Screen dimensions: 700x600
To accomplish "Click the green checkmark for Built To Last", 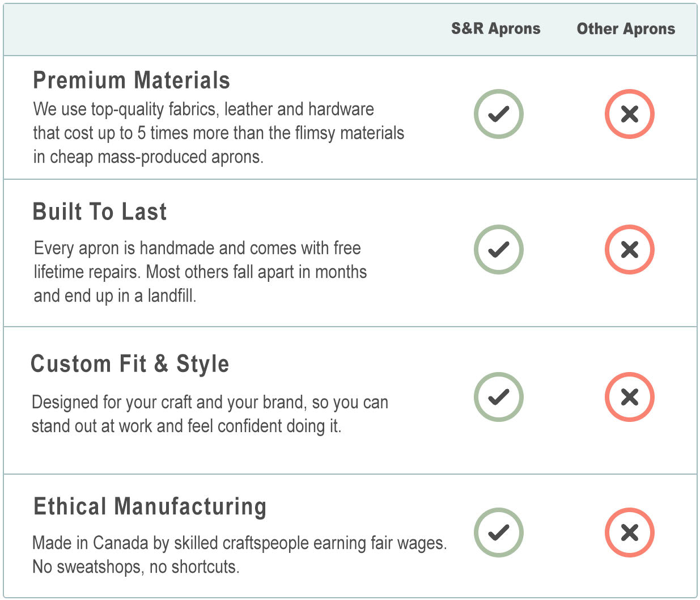I will [498, 250].
